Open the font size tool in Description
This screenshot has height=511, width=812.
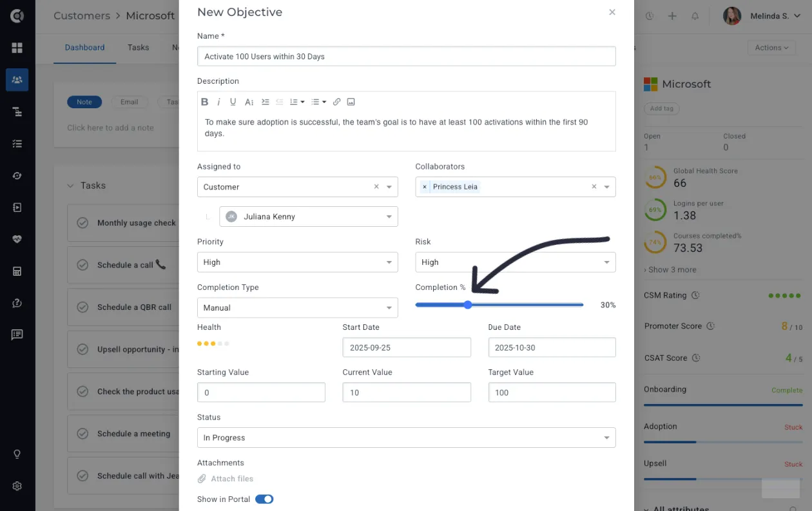[x=249, y=102]
